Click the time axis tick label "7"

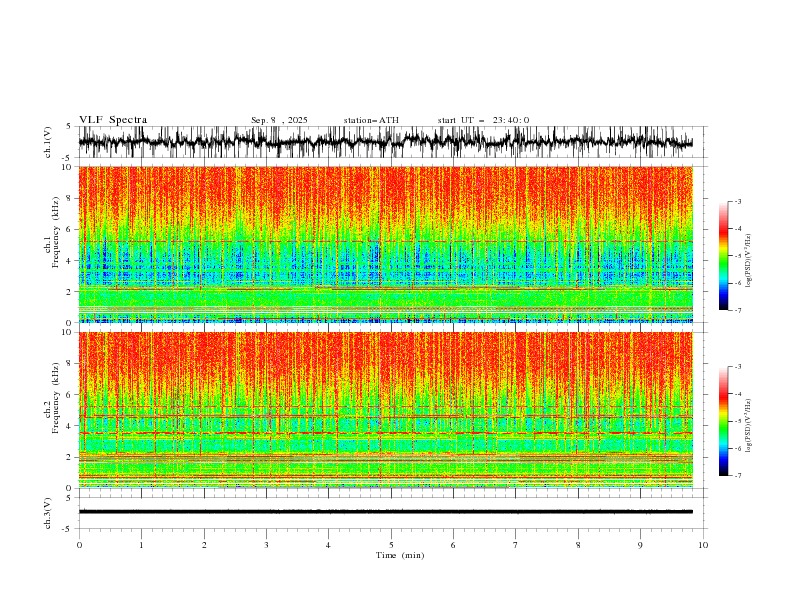tap(515, 545)
